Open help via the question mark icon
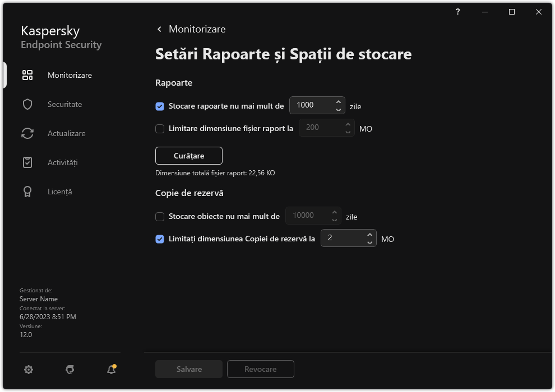 click(x=458, y=12)
